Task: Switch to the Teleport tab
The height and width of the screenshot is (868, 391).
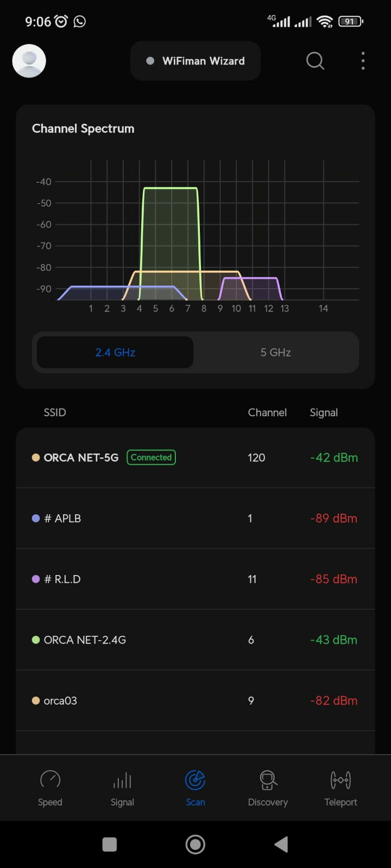Action: (x=340, y=787)
